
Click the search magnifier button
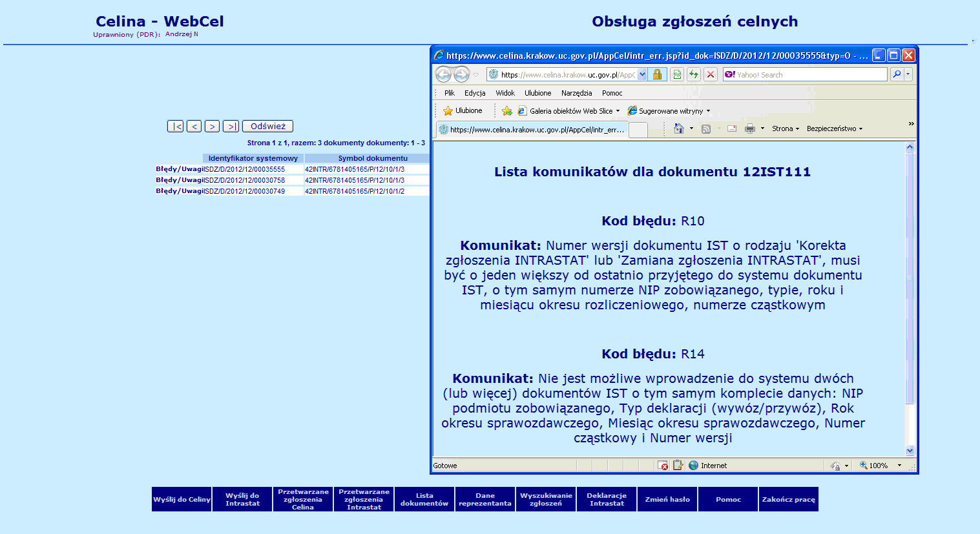tap(897, 74)
